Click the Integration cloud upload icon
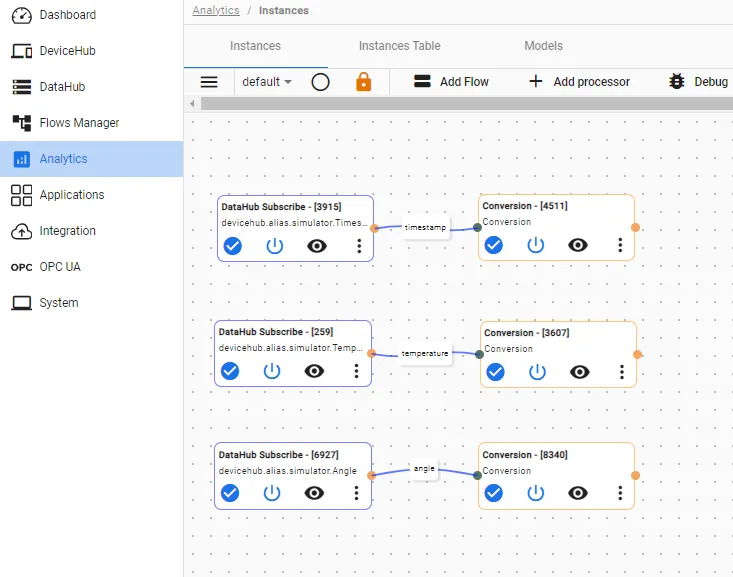 (x=22, y=231)
